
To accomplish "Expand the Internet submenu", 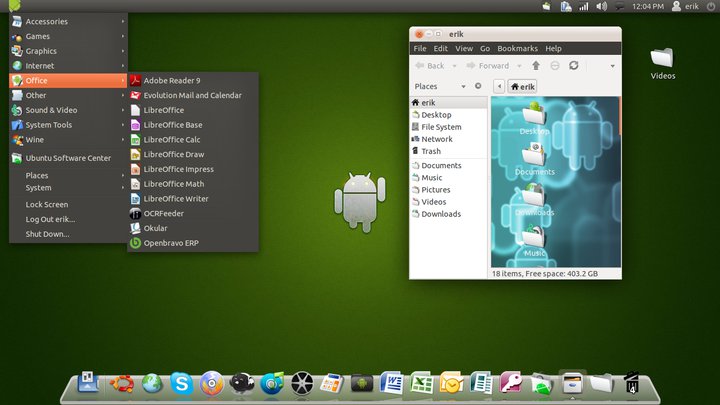I will 68,66.
